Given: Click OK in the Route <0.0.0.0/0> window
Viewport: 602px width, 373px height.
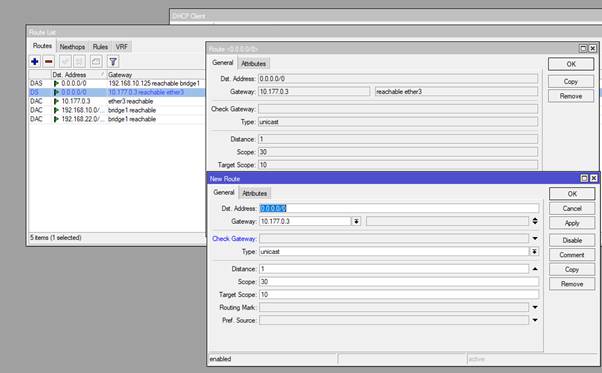Looking at the screenshot, I should tap(571, 64).
